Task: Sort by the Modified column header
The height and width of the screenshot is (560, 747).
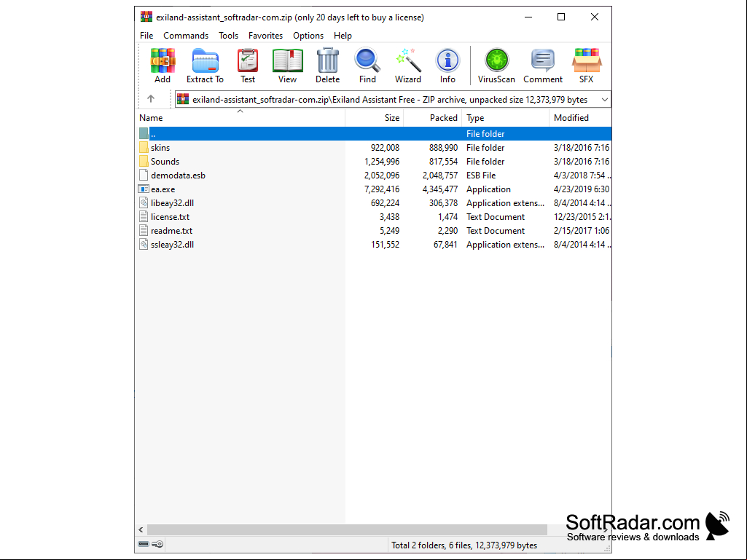Action: (580, 118)
